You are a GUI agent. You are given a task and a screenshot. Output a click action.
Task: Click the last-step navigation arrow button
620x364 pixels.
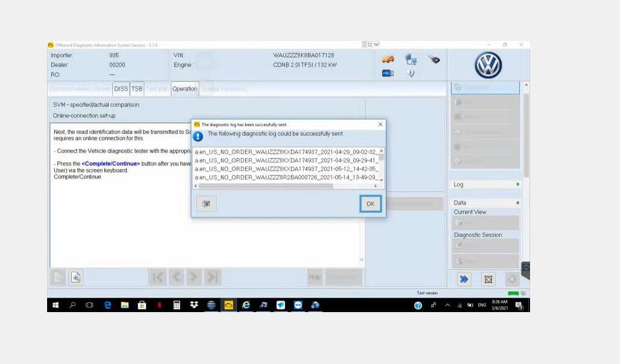tap(213, 277)
